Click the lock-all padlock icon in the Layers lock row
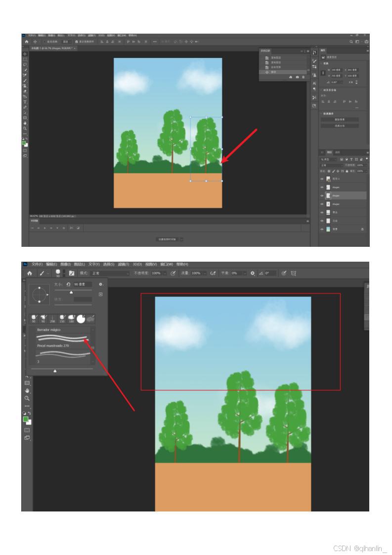392x555 pixels. [347, 171]
